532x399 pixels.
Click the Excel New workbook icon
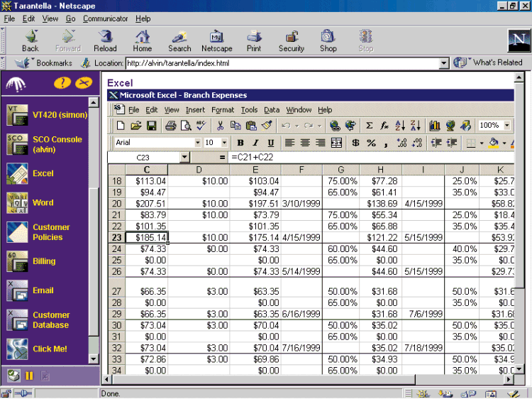120,126
